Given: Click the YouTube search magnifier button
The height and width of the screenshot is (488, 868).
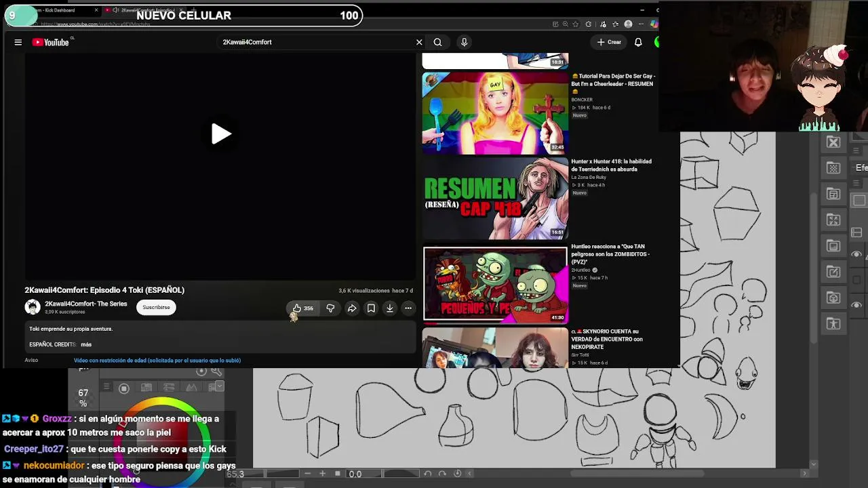Looking at the screenshot, I should click(437, 42).
